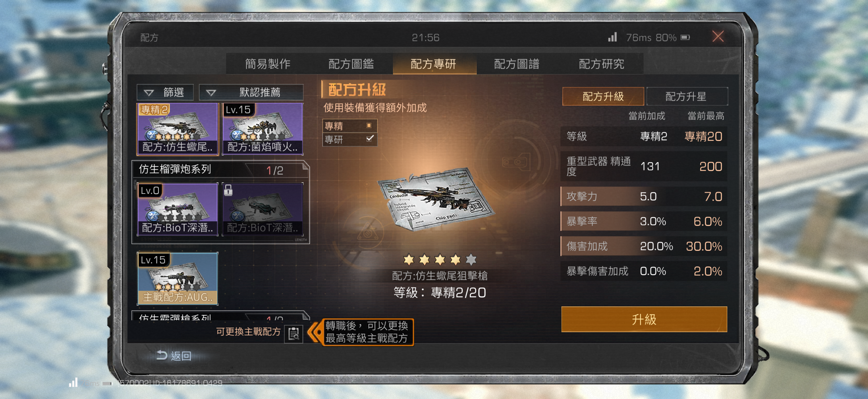The image size is (868, 399).
Task: Click the fifth grey star rating
Action: click(x=471, y=259)
